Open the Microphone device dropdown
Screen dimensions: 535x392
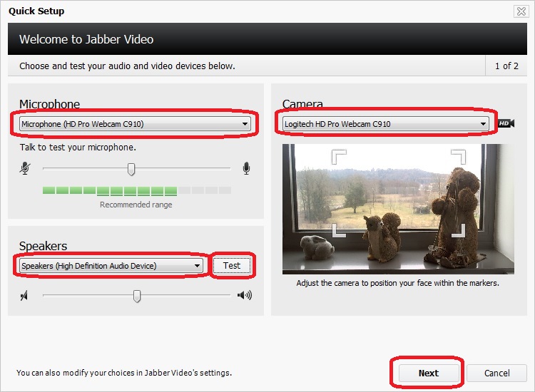point(135,124)
